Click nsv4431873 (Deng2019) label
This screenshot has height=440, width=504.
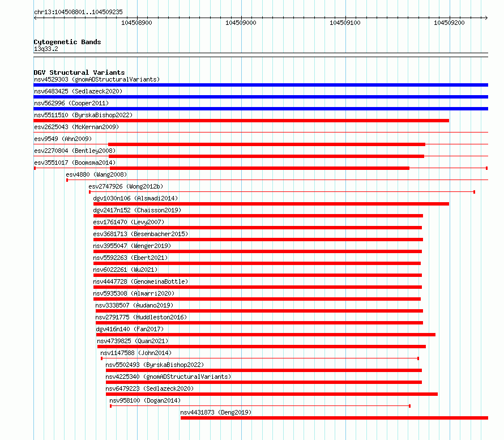[x=216, y=412]
